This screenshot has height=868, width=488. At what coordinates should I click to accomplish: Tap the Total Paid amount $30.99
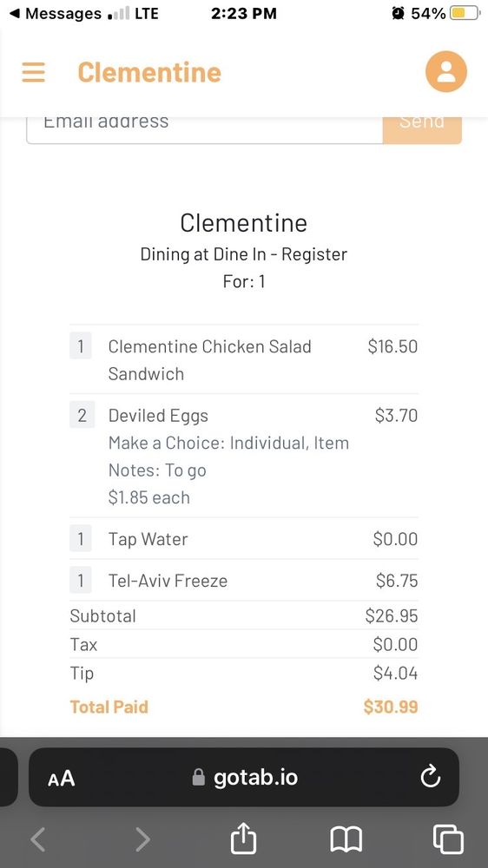tap(391, 707)
